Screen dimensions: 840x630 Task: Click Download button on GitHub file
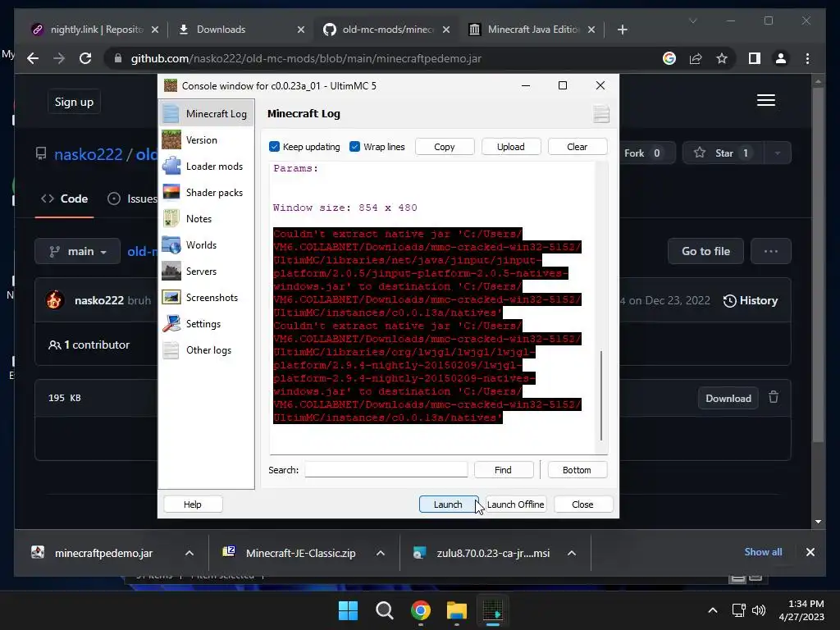coord(728,398)
